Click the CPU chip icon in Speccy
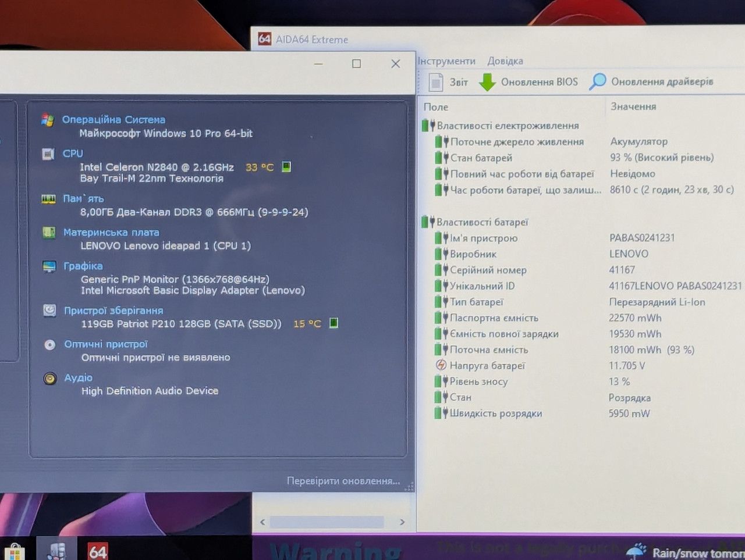Viewport: 745px width, 560px height. (48, 154)
